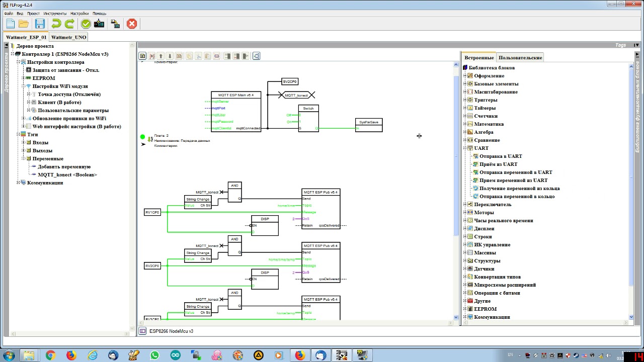Click the tree-diagram icon ending the diagram toolbar
Screen dimensions: 644x362
[257, 56]
